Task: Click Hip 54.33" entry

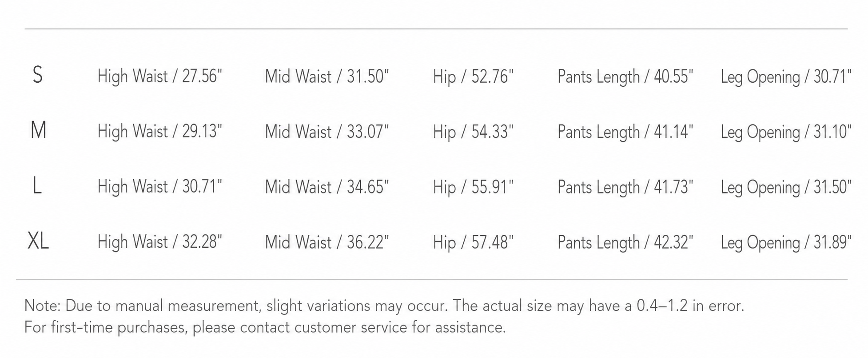Action: (473, 132)
